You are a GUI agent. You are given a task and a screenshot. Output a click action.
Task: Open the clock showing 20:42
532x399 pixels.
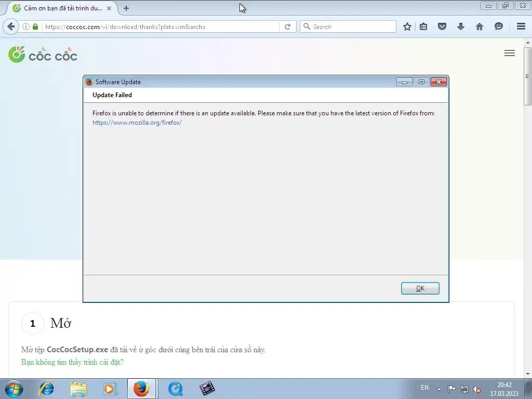504,389
